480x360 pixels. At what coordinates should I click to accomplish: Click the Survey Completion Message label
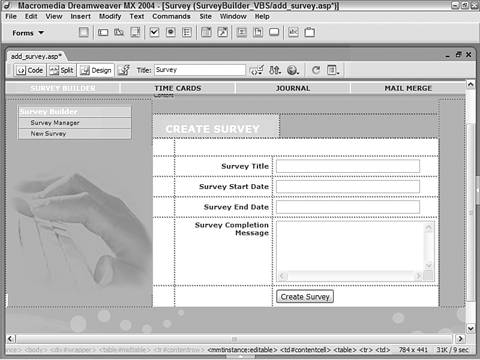click(232, 229)
